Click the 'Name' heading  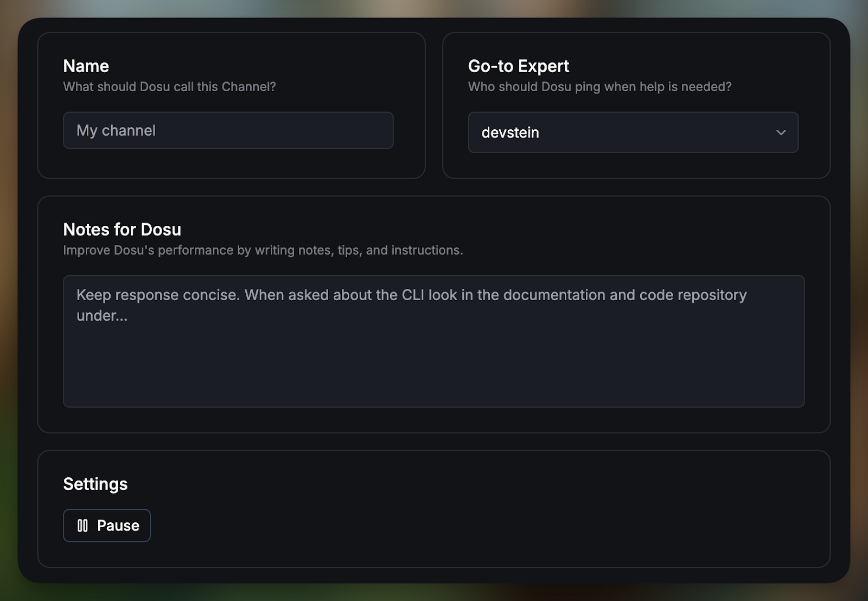pyautogui.click(x=86, y=66)
